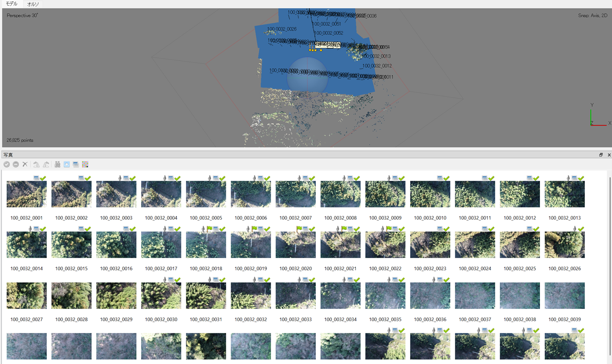
Task: Click the Disable Cameras minus icon
Action: tap(16, 165)
